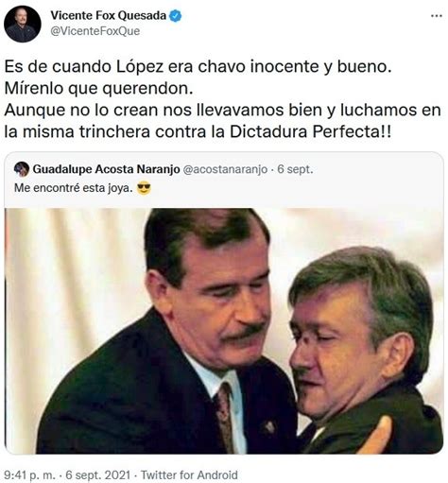Click the main tweet text about López
The image size is (448, 483).
222,99
